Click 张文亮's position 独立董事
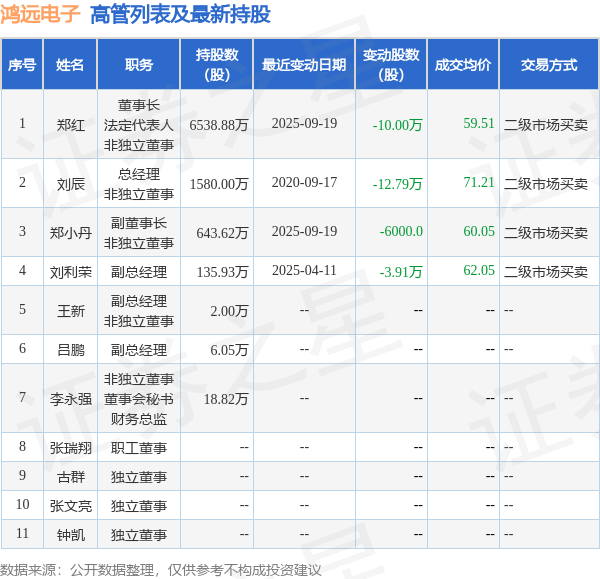600x579 pixels. click(x=139, y=506)
